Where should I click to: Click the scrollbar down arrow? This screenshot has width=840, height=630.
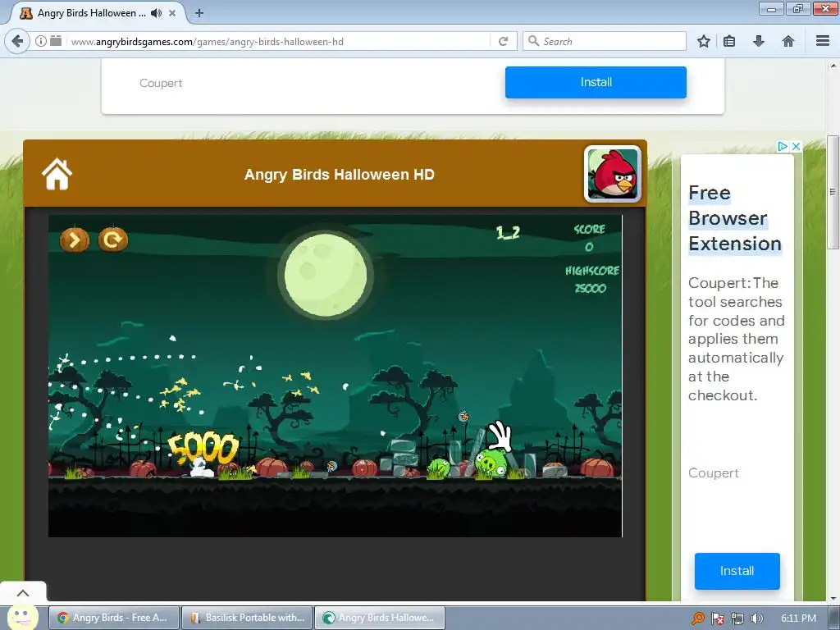click(833, 597)
